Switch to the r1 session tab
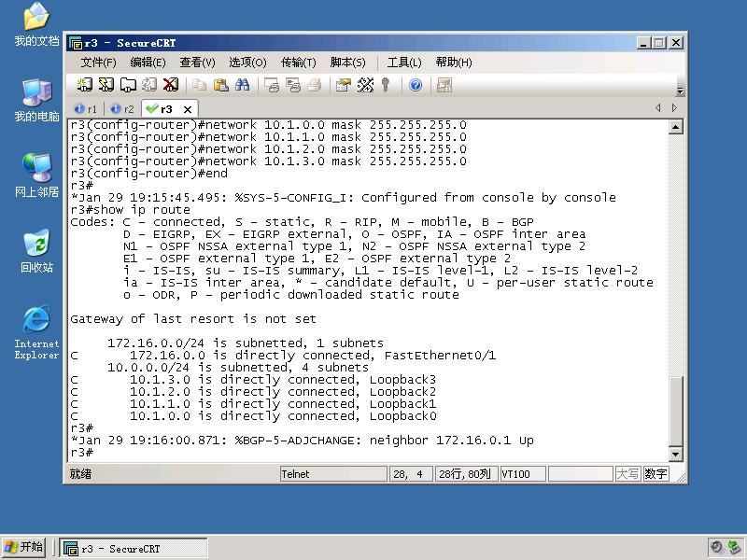 coord(86,109)
